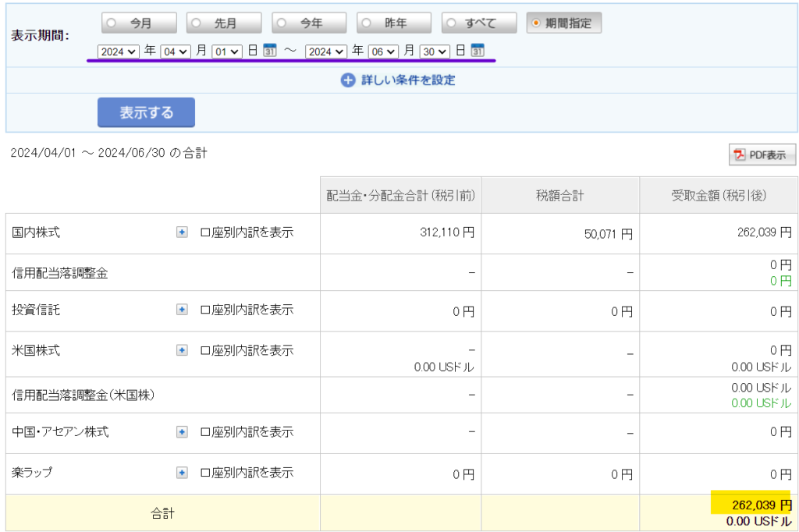The height and width of the screenshot is (532, 799).
Task: Open the end date calendar picker icon
Action: (478, 51)
